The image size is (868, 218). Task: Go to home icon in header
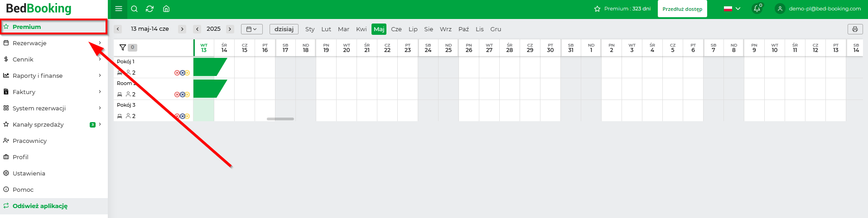pyautogui.click(x=166, y=9)
